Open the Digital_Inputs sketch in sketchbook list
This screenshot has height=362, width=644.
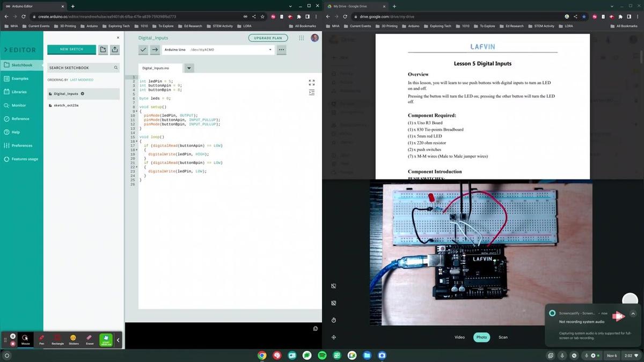pyautogui.click(x=83, y=93)
